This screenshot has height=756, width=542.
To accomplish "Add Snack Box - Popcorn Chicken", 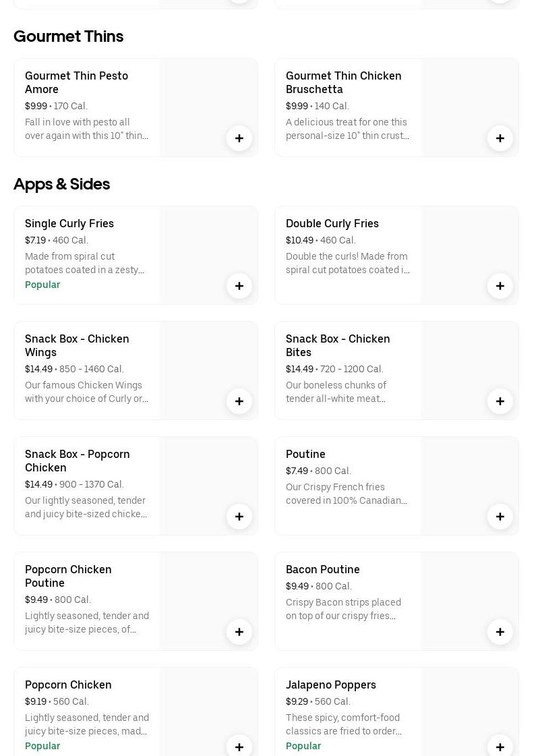I will click(239, 517).
